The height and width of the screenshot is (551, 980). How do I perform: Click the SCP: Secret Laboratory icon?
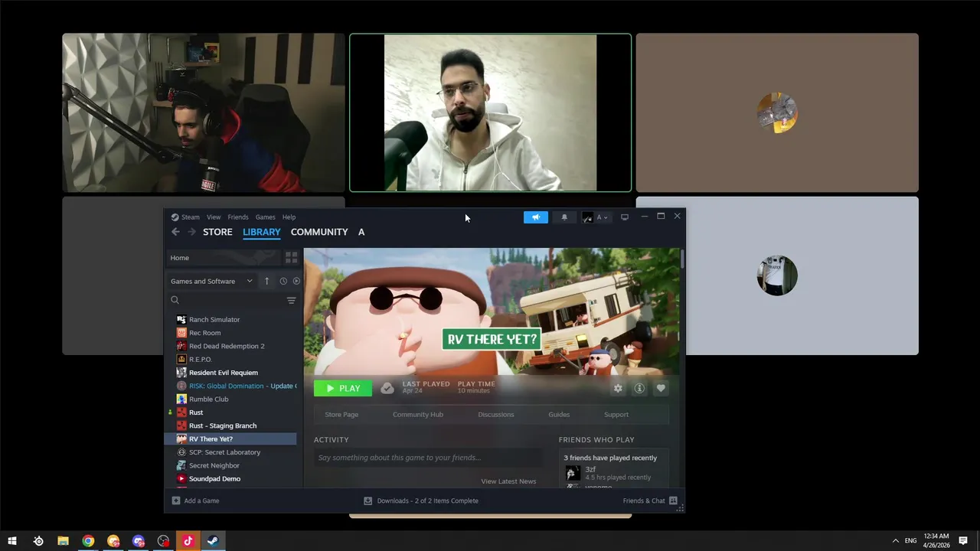click(x=181, y=452)
